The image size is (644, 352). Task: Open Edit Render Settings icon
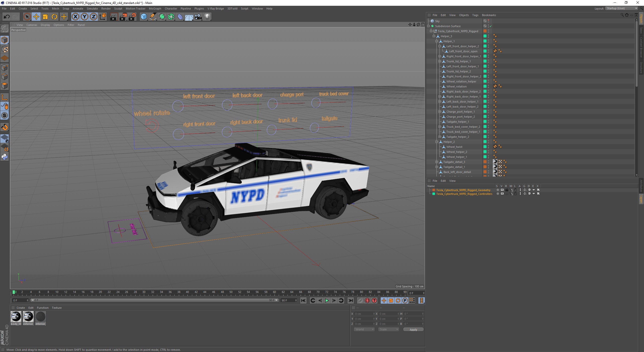132,17
